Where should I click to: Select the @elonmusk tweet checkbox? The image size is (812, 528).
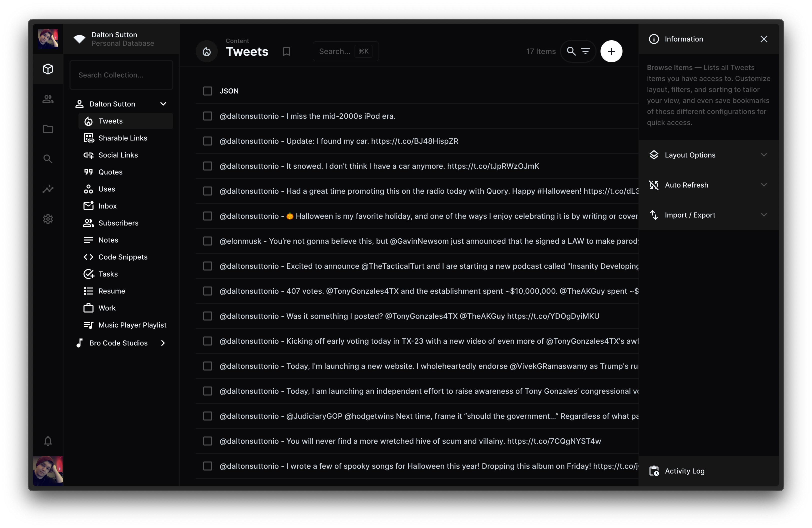tap(207, 241)
